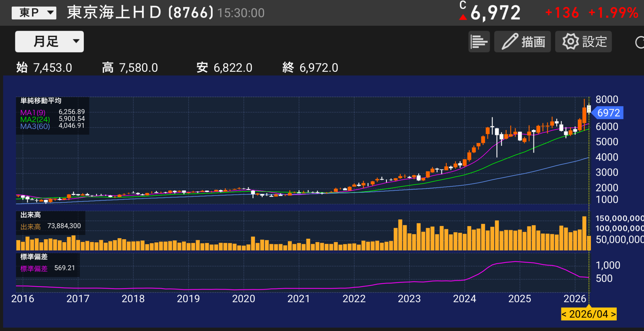The height and width of the screenshot is (331, 644).
Task: Click the 2020 year label on time axis
Action: tap(243, 299)
